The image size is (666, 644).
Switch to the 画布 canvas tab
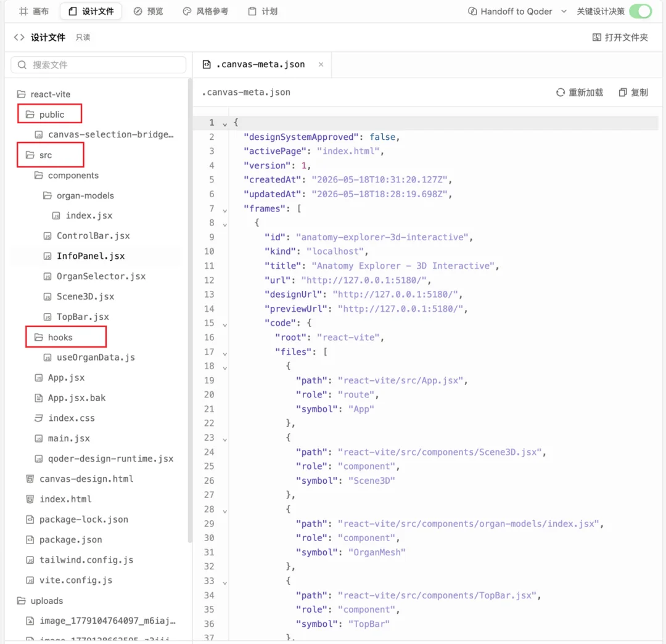tap(34, 12)
